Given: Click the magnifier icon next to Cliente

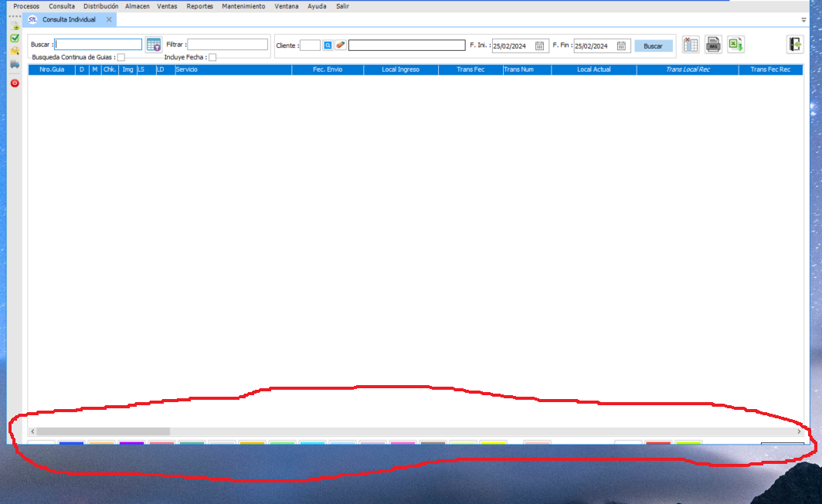Looking at the screenshot, I should 328,46.
